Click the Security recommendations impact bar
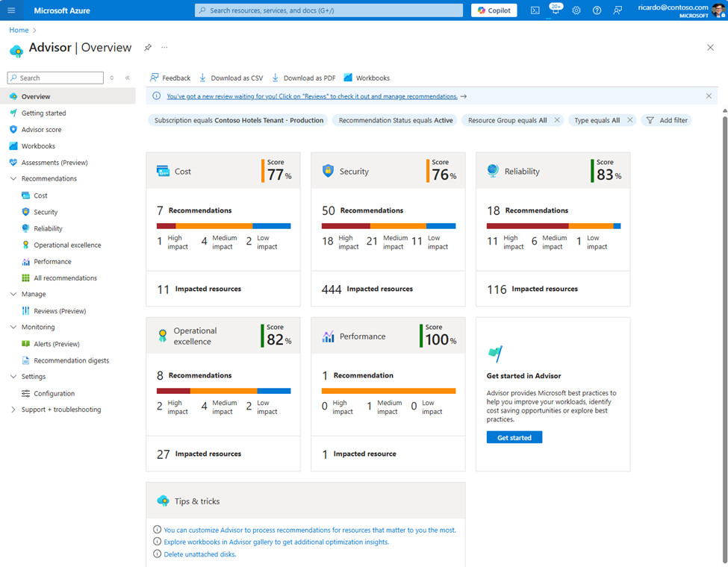The width and height of the screenshot is (728, 567). (x=388, y=226)
